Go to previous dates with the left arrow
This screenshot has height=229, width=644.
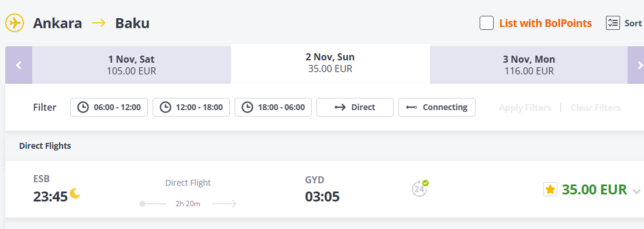coord(19,65)
